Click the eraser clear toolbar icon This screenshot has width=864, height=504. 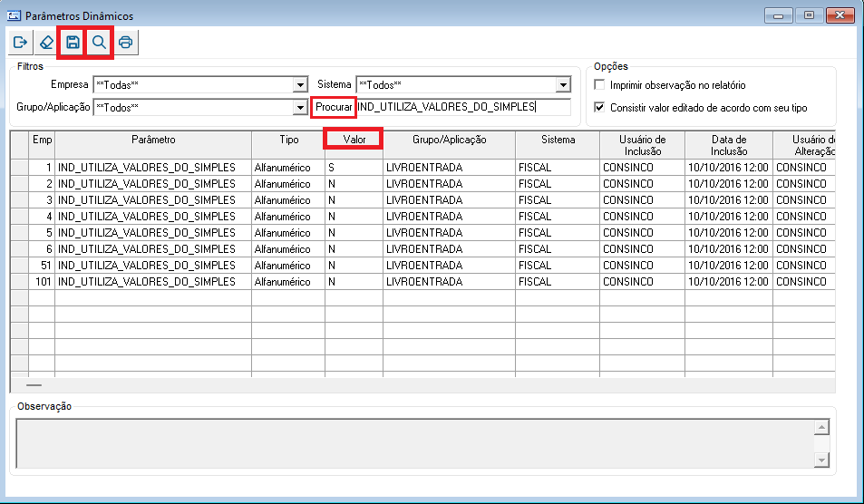click(46, 43)
